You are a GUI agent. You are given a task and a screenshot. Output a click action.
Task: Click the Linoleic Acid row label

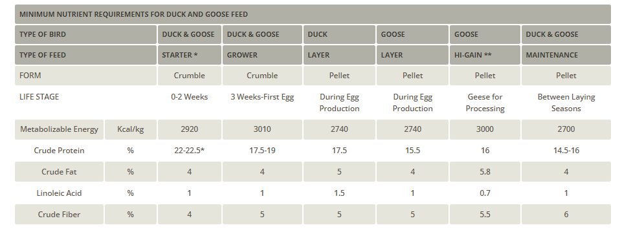coord(59,193)
